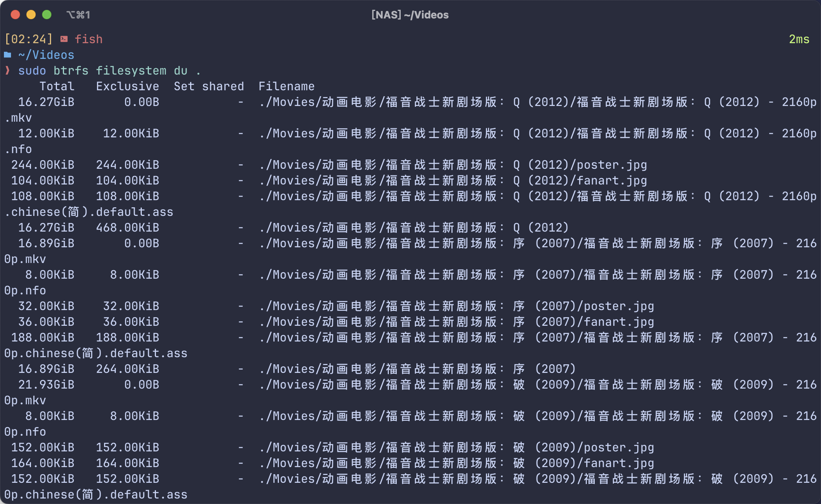This screenshot has width=821, height=504.
Task: Click the 16.89GiB total with 0.00B exclusive
Action: pos(46,243)
